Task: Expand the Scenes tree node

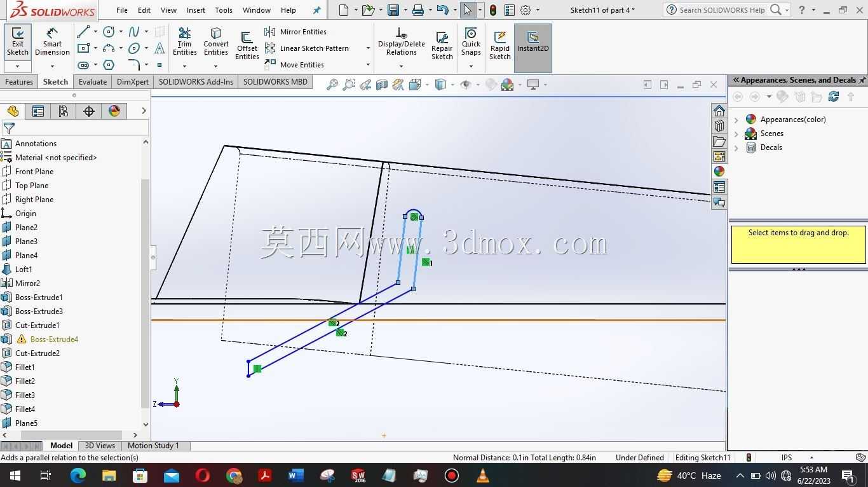Action: point(736,134)
